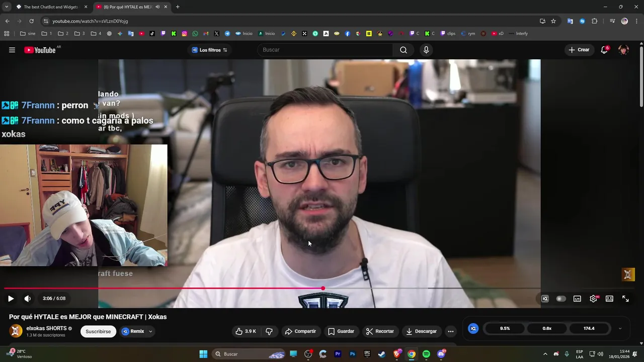This screenshot has width=644, height=362.
Task: Open a new browser tab
Action: click(178, 7)
